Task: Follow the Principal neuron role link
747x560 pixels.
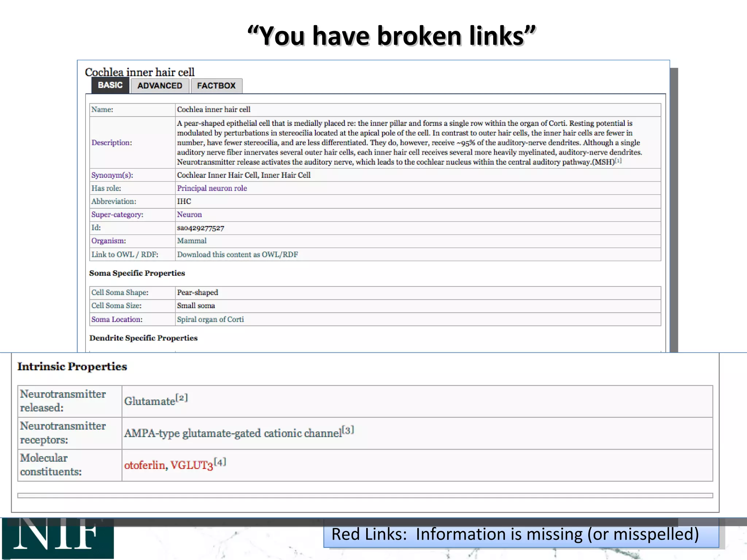Action: click(212, 188)
